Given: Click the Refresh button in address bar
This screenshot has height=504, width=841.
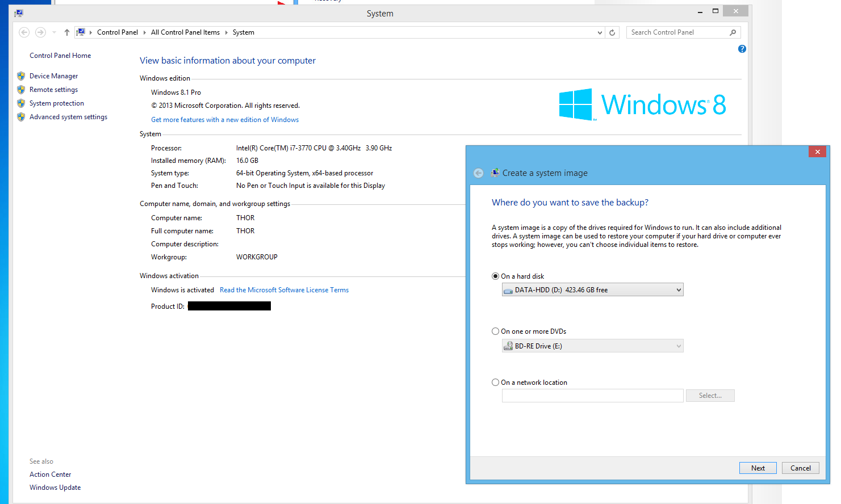Looking at the screenshot, I should coord(612,32).
